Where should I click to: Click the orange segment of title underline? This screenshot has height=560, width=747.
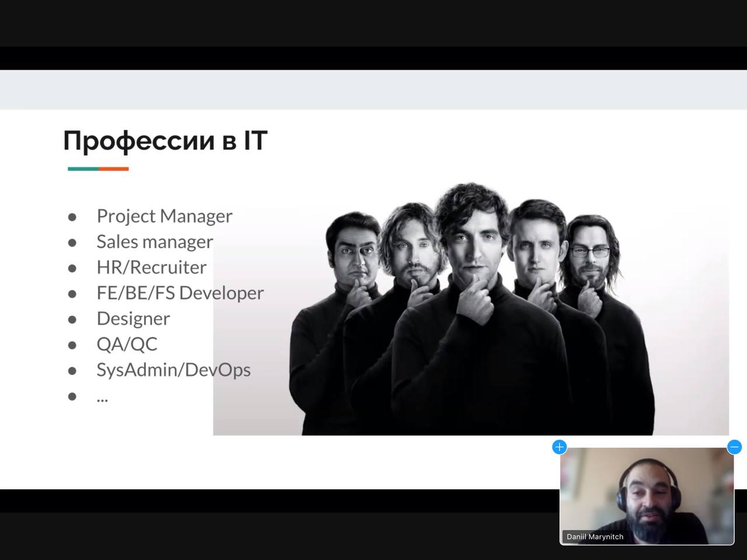(114, 169)
